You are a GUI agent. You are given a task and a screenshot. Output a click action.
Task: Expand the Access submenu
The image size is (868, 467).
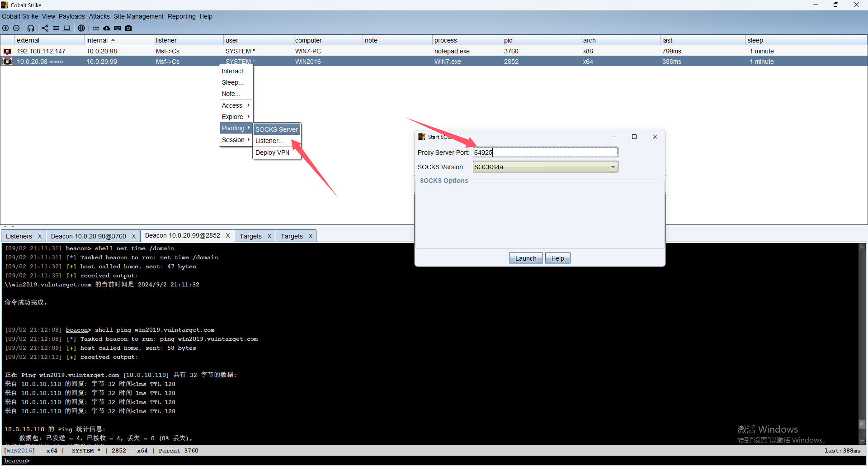click(236, 105)
